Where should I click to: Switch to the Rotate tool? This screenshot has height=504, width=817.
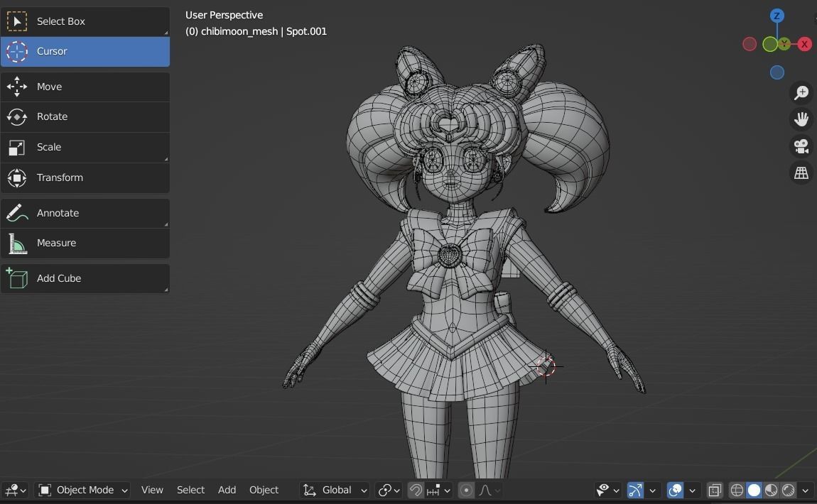click(85, 116)
